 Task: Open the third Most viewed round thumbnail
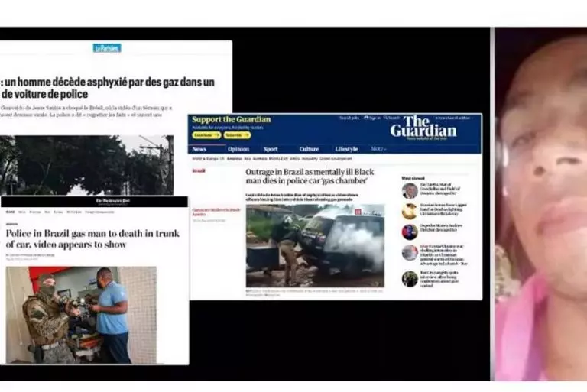[410, 232]
